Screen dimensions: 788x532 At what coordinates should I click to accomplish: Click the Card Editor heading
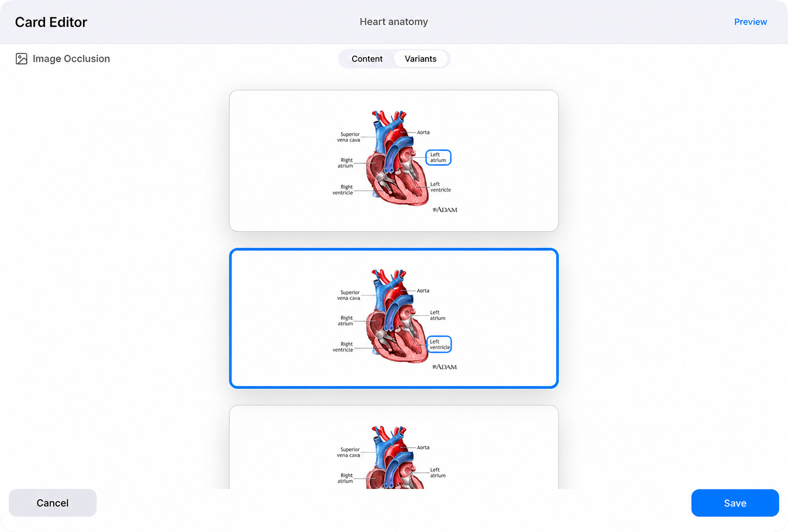51,22
